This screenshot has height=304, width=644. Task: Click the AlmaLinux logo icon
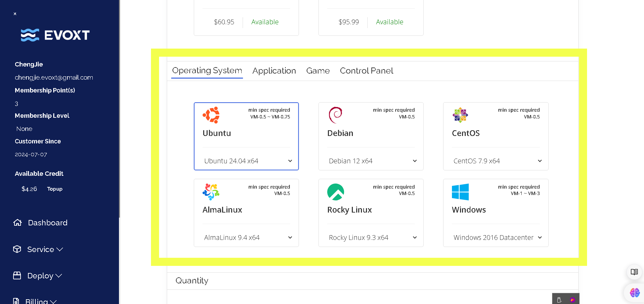(x=211, y=192)
